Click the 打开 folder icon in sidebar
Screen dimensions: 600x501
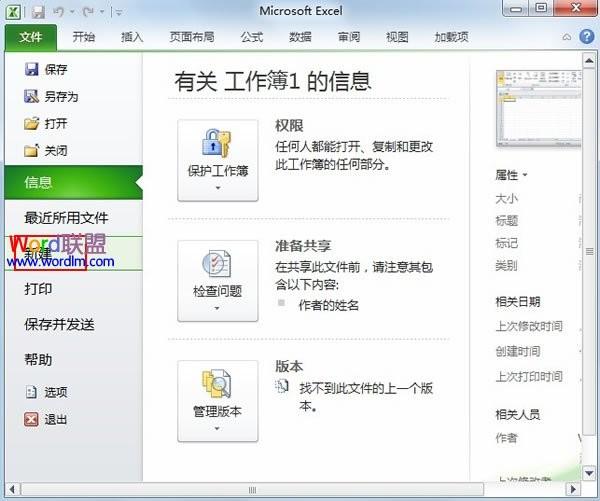[x=32, y=123]
